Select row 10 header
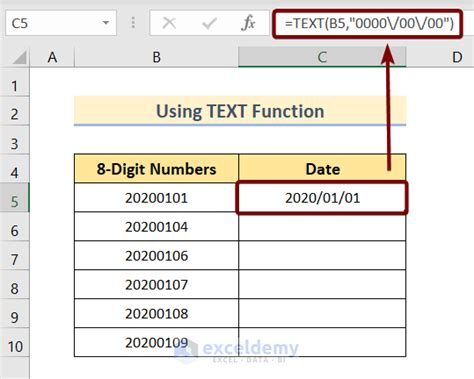Screen dimensions: 474x379 click(x=14, y=342)
